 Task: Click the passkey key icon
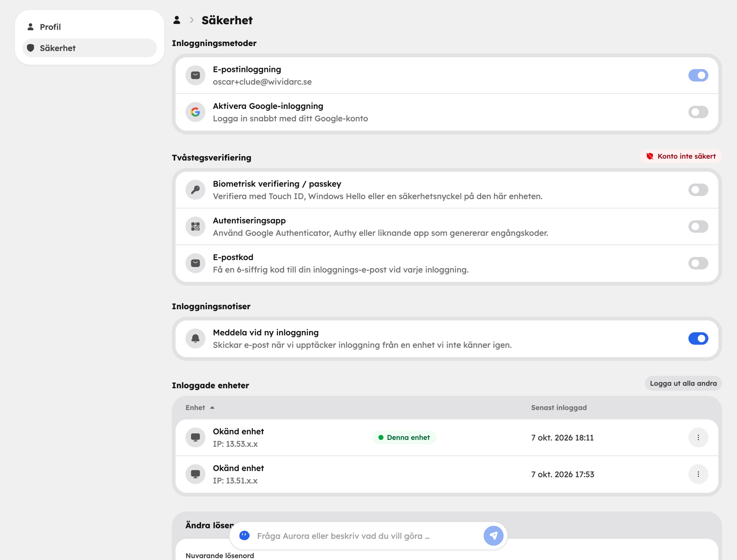[195, 190]
